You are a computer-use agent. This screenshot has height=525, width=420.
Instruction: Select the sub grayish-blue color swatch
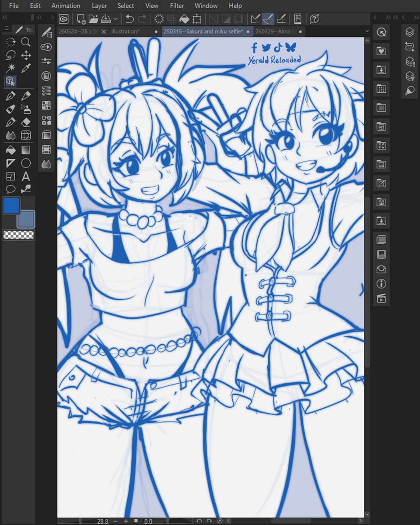point(26,219)
